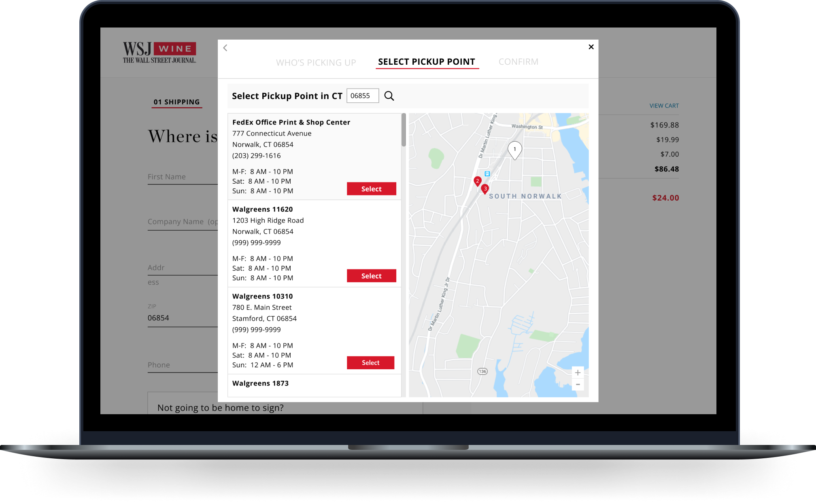816x504 pixels.
Task: Select FedEx Office Print & Shop Center
Action: click(x=372, y=189)
